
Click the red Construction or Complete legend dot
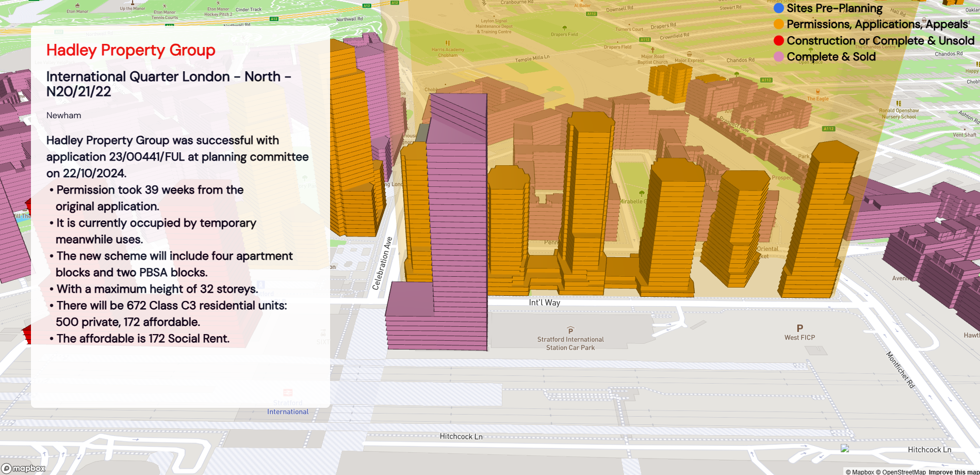click(779, 40)
